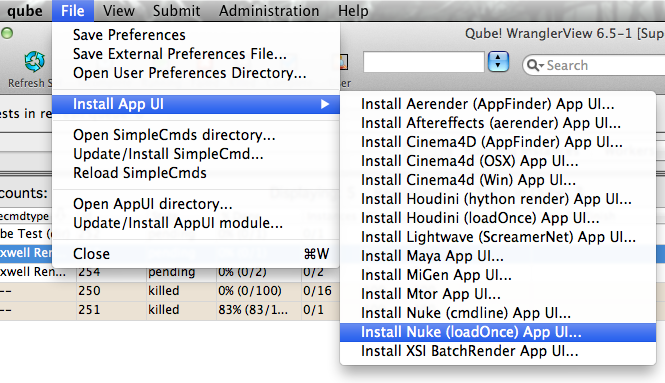Click progress 0% (0/2) cell

pyautogui.click(x=259, y=272)
